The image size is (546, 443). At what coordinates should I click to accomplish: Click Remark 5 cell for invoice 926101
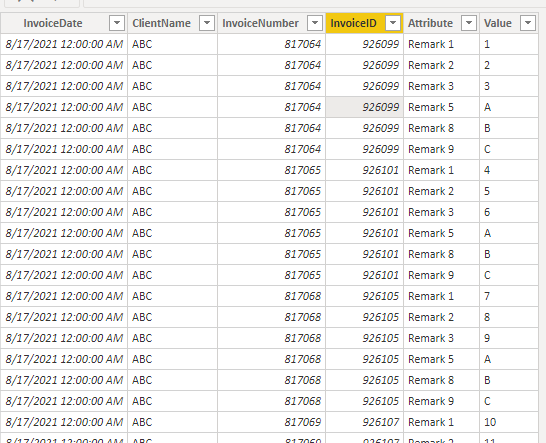[442, 233]
